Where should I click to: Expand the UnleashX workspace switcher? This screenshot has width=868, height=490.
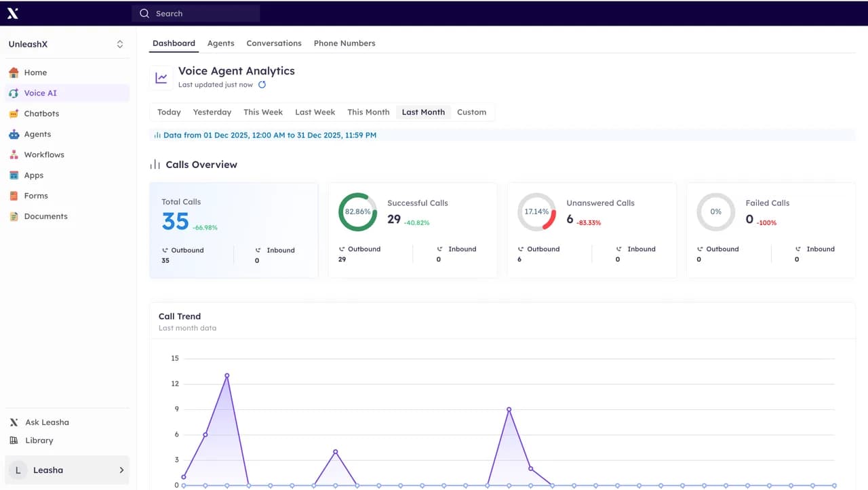[119, 44]
